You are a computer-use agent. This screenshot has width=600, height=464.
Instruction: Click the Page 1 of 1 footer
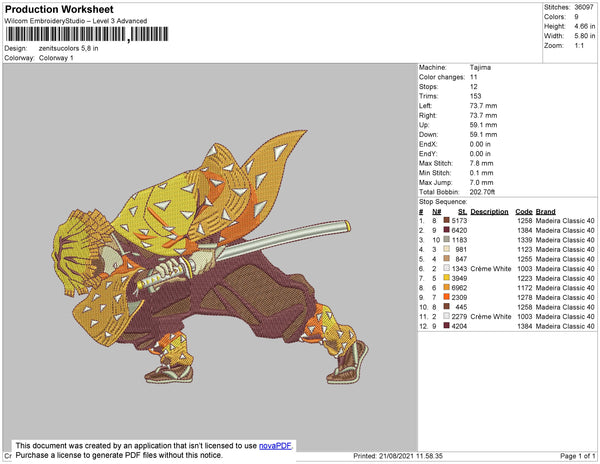[577, 456]
